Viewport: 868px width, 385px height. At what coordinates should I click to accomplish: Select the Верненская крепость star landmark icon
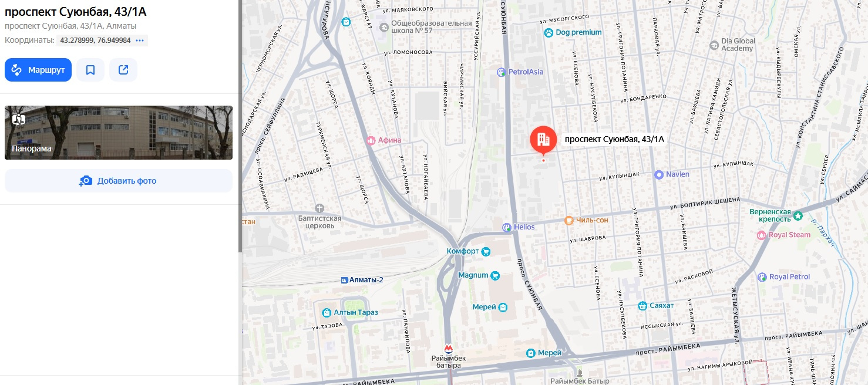[x=798, y=216]
